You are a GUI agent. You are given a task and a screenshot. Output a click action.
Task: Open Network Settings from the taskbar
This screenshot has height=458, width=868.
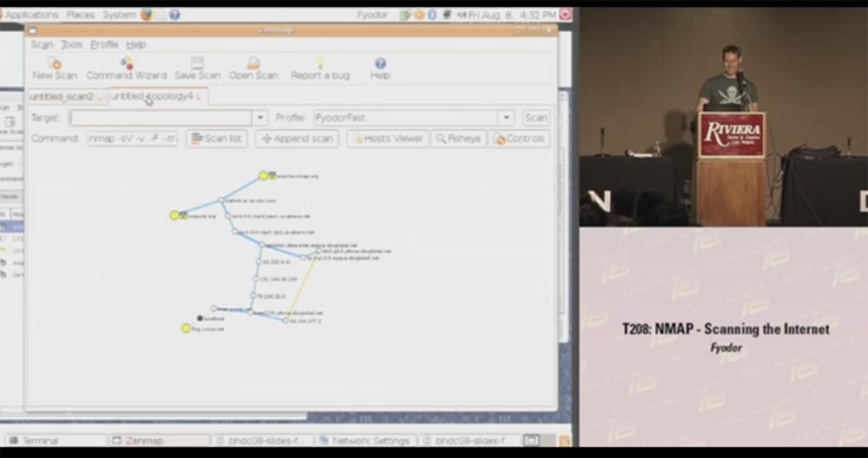coord(366,441)
